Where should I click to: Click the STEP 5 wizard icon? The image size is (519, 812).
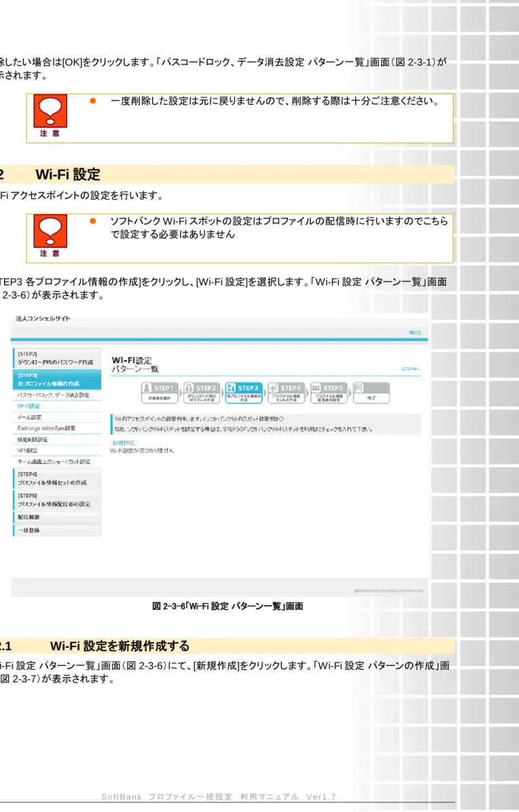tap(329, 392)
